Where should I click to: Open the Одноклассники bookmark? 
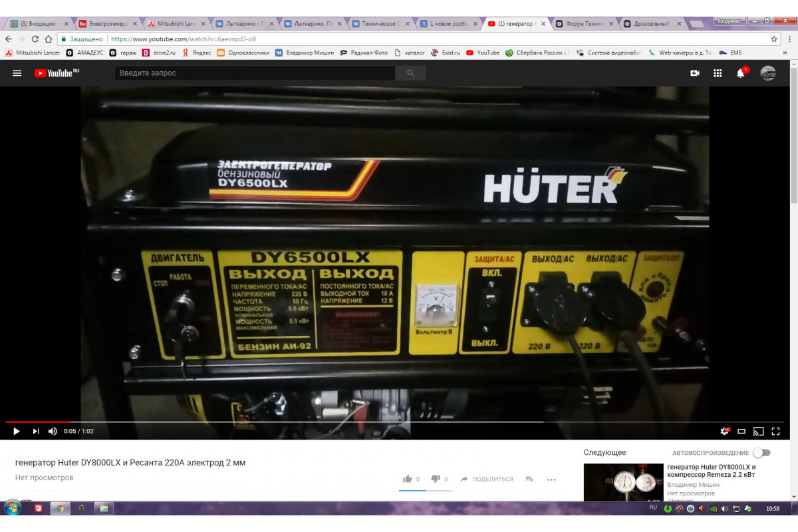click(x=243, y=53)
